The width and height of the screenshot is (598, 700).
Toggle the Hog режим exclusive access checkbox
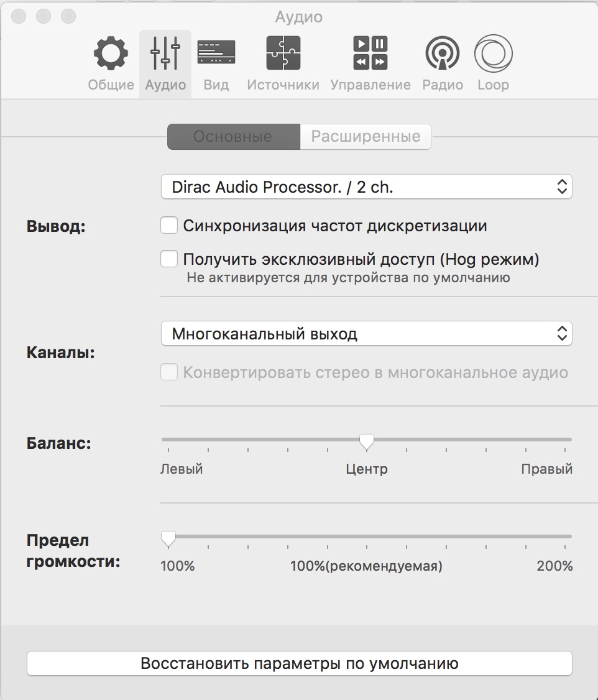coord(169,259)
